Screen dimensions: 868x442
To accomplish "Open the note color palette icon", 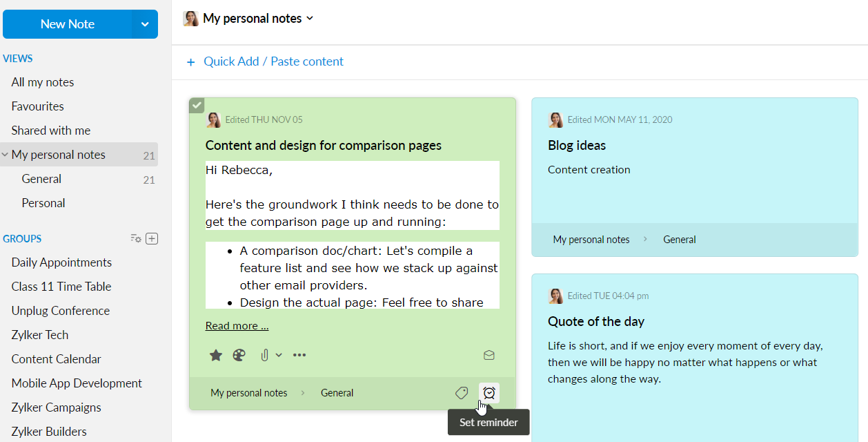I will coord(239,354).
